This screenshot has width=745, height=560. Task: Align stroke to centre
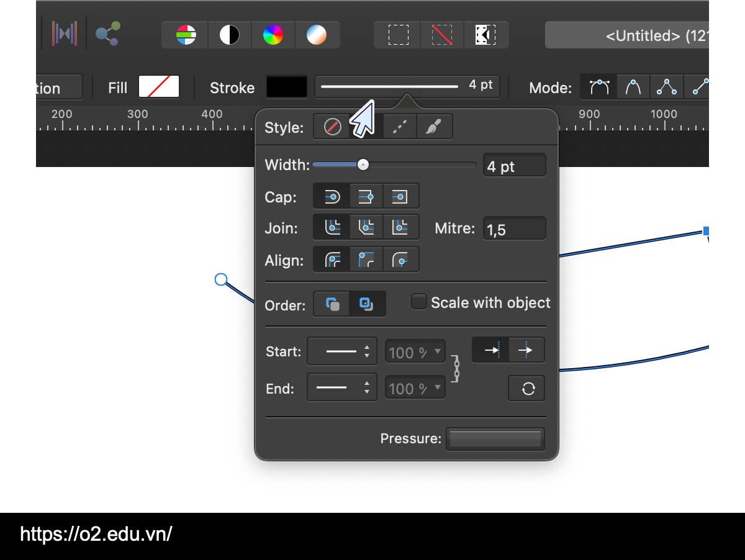[332, 260]
